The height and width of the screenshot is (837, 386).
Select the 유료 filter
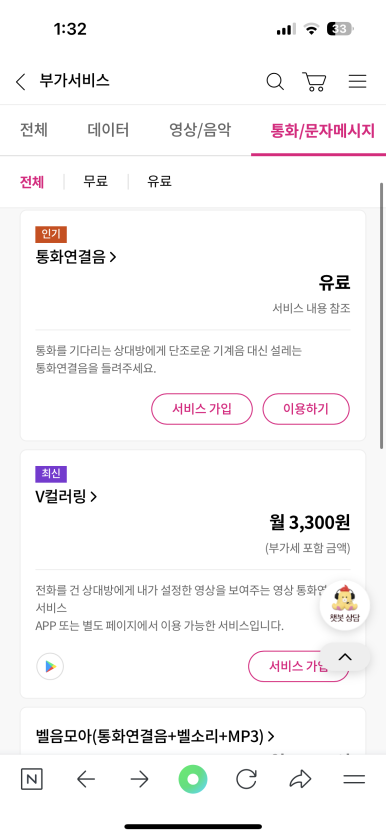159,181
